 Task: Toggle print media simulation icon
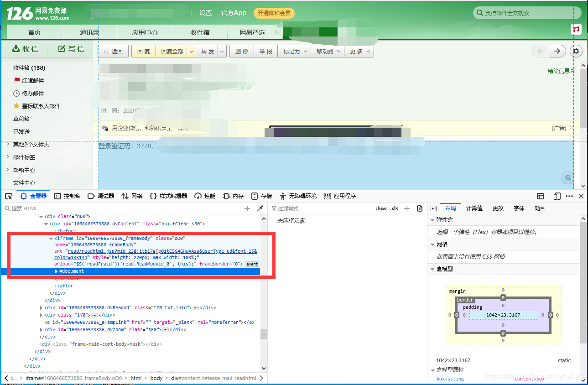click(x=419, y=208)
